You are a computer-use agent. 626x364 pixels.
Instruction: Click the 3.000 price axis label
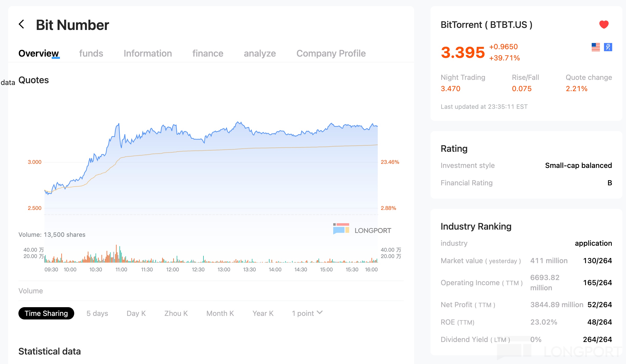click(x=35, y=162)
